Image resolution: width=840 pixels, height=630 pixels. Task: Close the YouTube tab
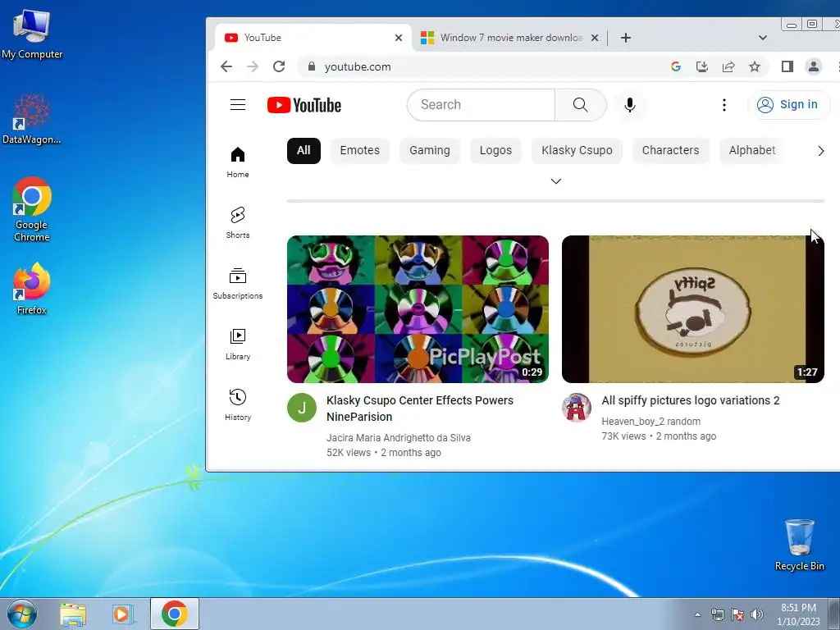[399, 38]
